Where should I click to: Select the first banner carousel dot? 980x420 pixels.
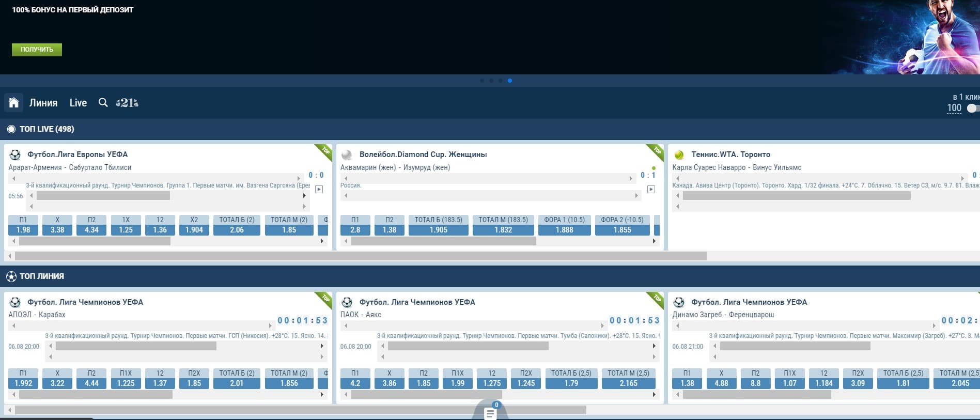pyautogui.click(x=482, y=81)
